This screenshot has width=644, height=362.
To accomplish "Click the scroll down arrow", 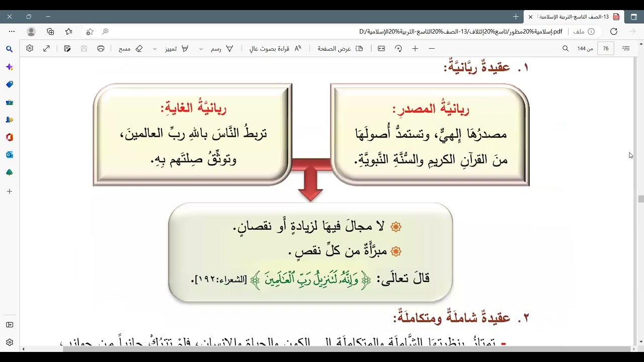I will coord(640,342).
